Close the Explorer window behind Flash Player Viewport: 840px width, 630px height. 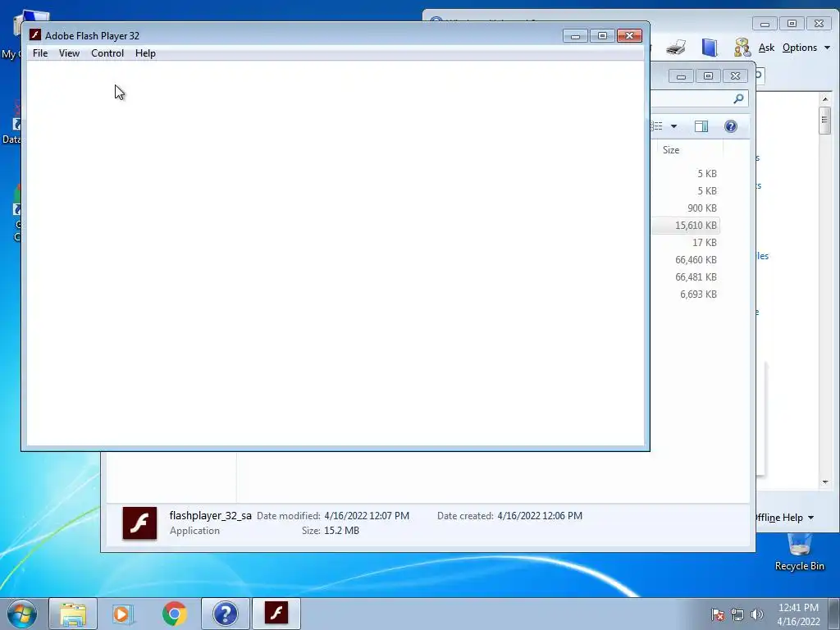coord(736,76)
